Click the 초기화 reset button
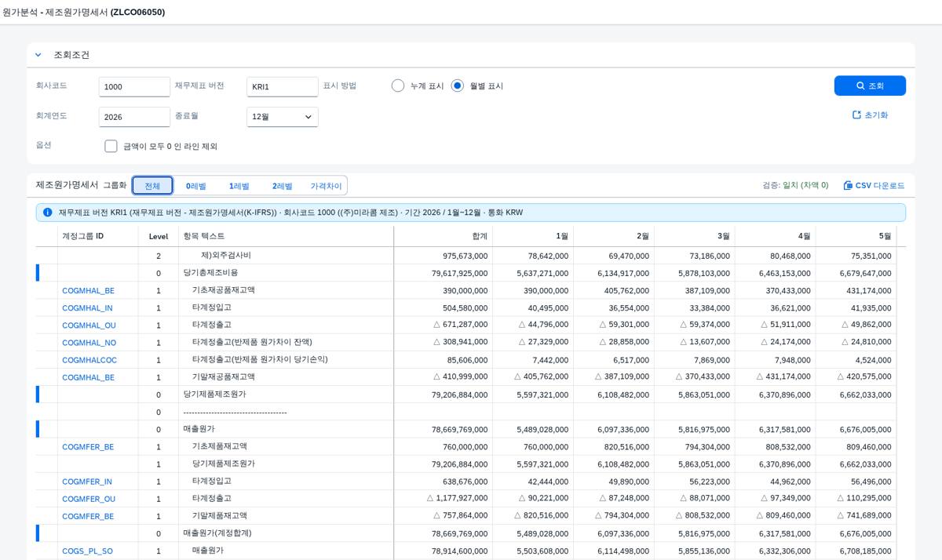942x560 pixels. (870, 115)
